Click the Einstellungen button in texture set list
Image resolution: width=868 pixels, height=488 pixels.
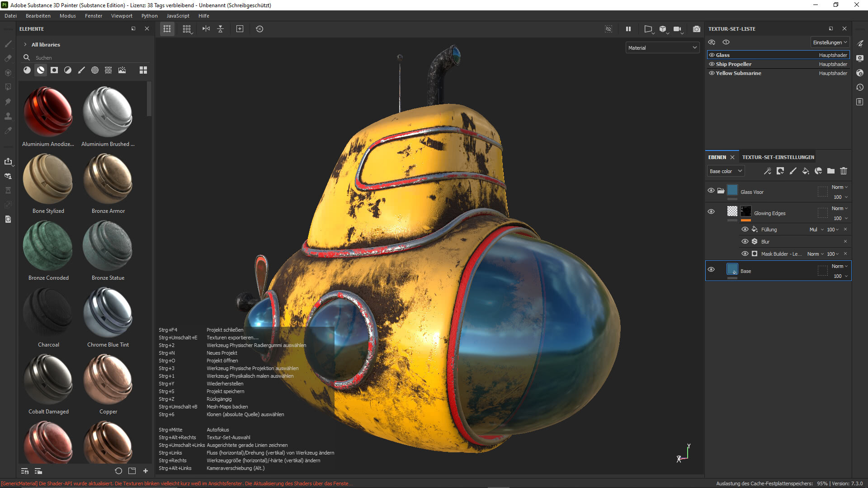[x=830, y=42]
